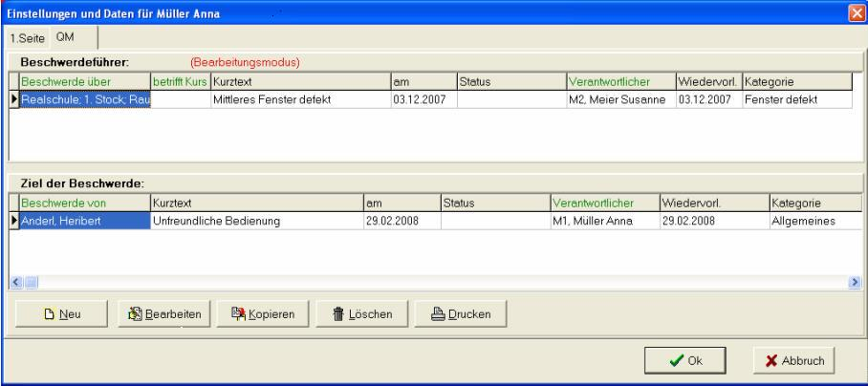Click the edit icon on Bearbeiten button
The image size is (868, 386).
pos(135,314)
